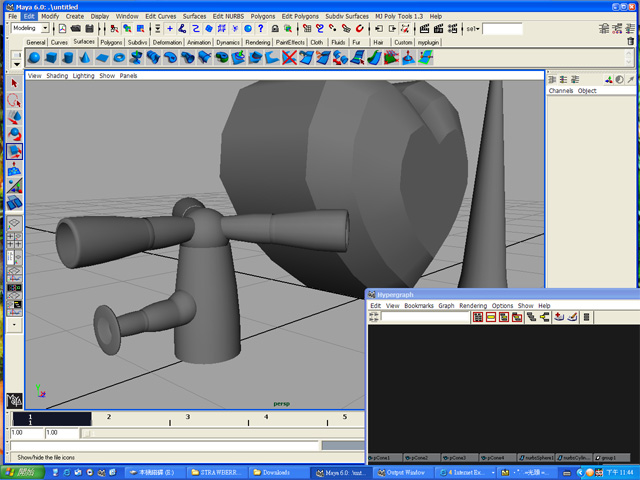The image size is (640, 480).
Task: Click the time range slider bar
Action: pos(223,433)
